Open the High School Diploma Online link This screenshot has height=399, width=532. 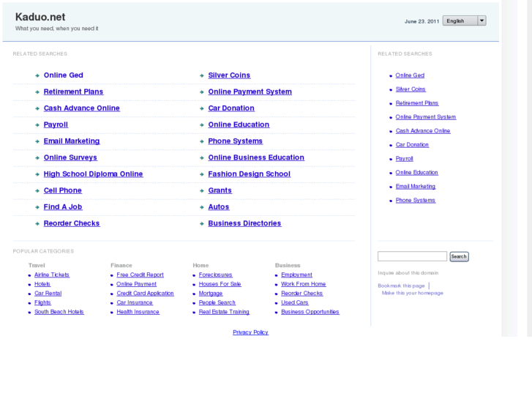point(93,174)
